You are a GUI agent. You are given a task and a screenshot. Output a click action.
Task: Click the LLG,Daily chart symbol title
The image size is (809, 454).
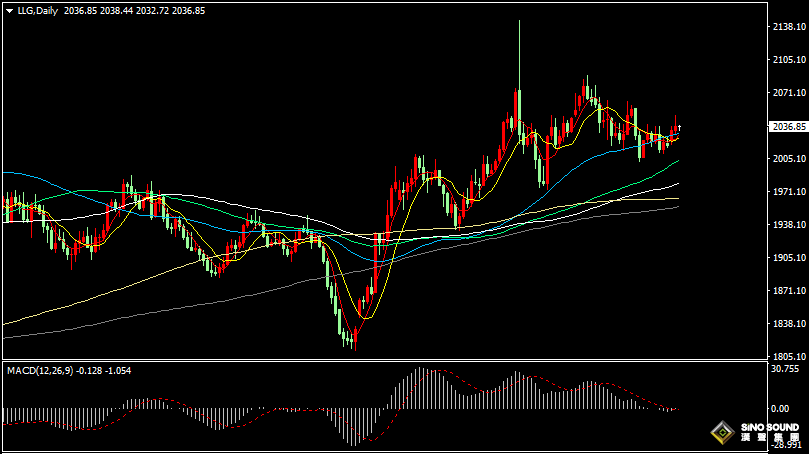click(x=38, y=10)
